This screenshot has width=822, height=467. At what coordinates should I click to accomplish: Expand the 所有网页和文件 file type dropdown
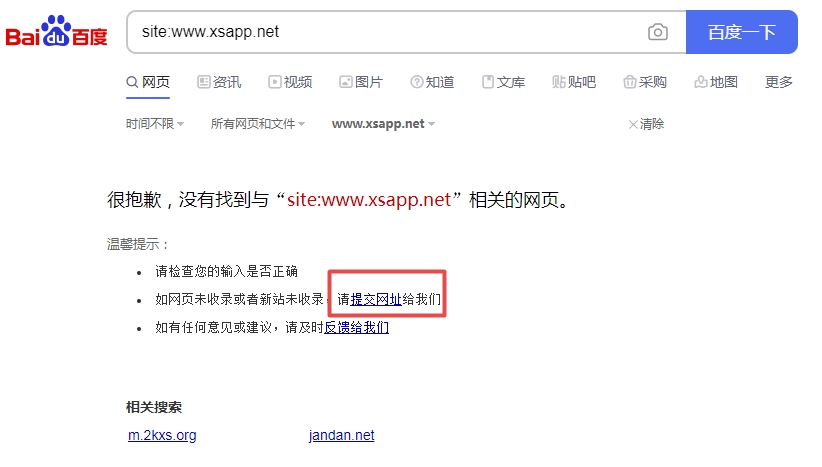(x=257, y=124)
